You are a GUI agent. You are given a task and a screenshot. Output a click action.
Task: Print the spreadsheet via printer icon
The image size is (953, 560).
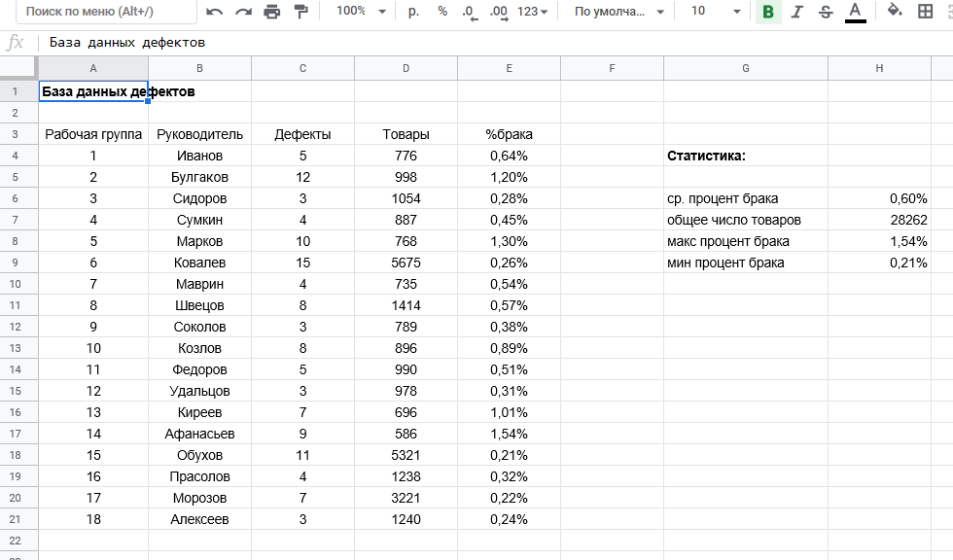point(271,12)
